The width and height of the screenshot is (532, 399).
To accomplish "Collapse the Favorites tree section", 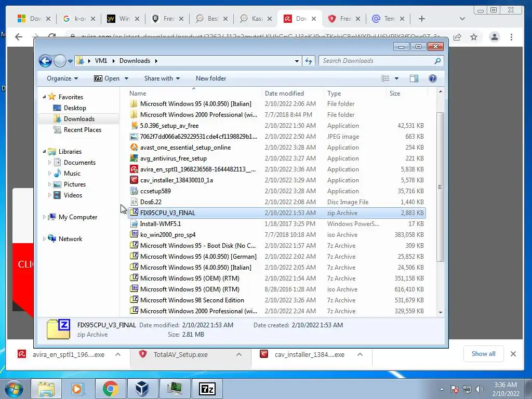I will [x=44, y=97].
